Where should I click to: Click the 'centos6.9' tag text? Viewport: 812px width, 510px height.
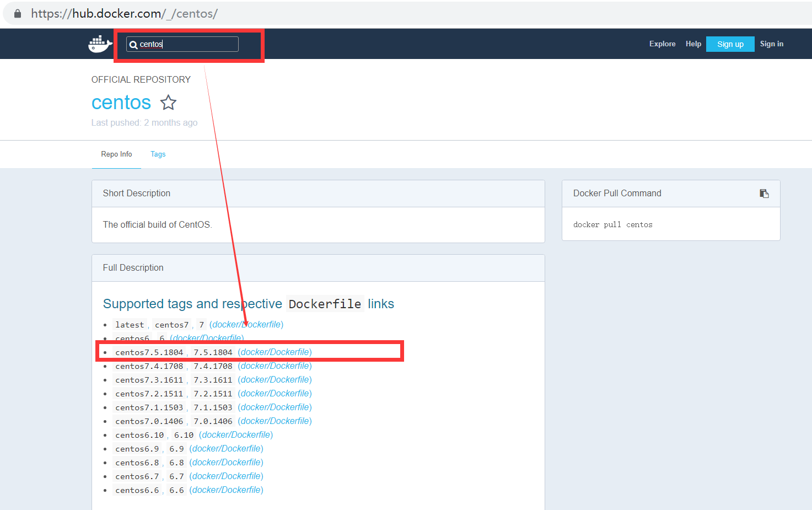point(137,449)
